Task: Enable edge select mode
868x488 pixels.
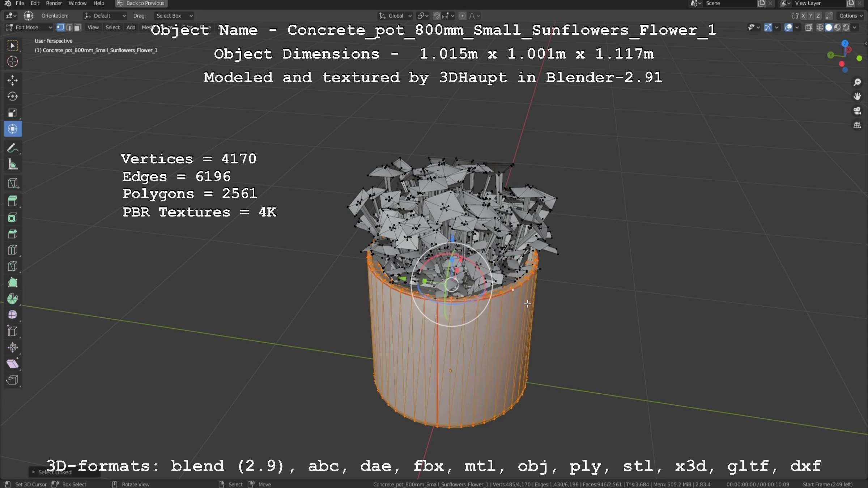Action: (69, 27)
